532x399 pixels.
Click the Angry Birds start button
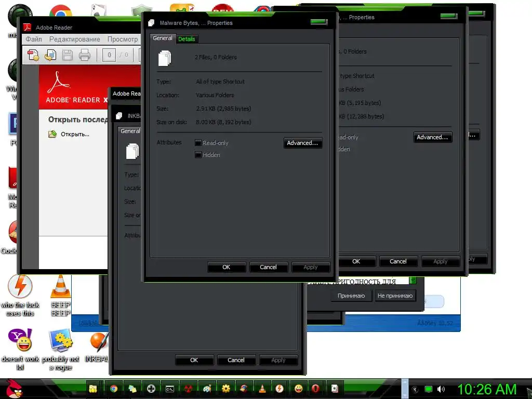tap(14, 389)
